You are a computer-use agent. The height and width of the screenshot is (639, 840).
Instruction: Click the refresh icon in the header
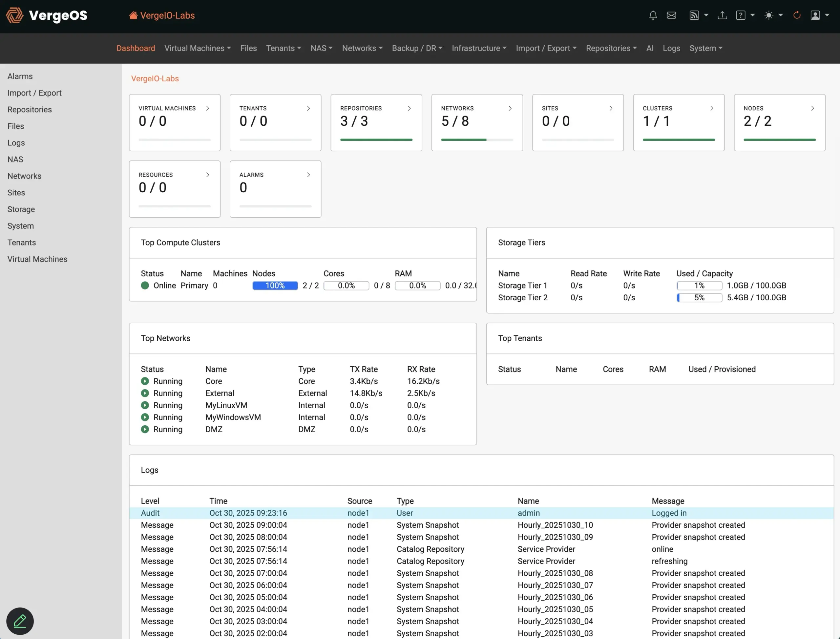coord(797,15)
